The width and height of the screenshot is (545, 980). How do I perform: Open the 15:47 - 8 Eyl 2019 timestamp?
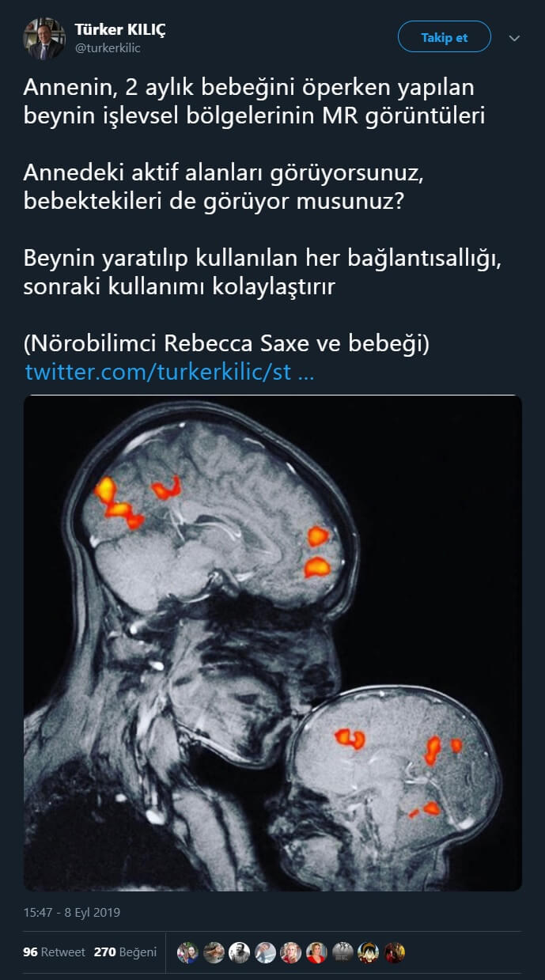[72, 912]
